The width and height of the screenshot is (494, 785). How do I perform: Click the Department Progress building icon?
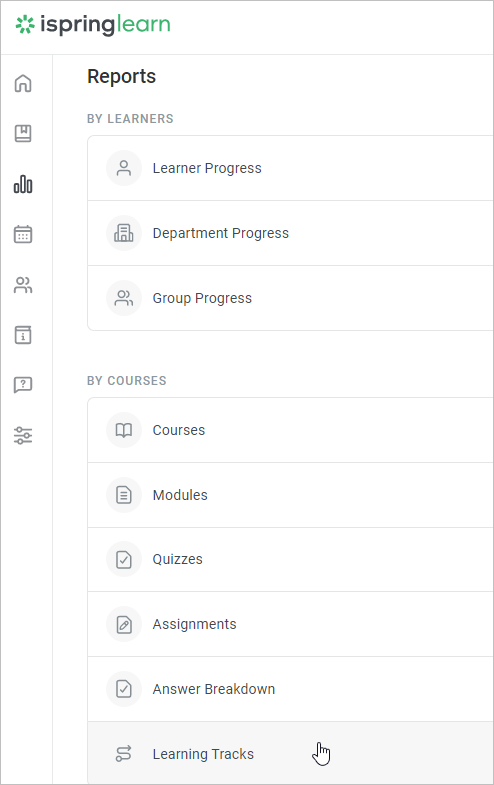[124, 233]
